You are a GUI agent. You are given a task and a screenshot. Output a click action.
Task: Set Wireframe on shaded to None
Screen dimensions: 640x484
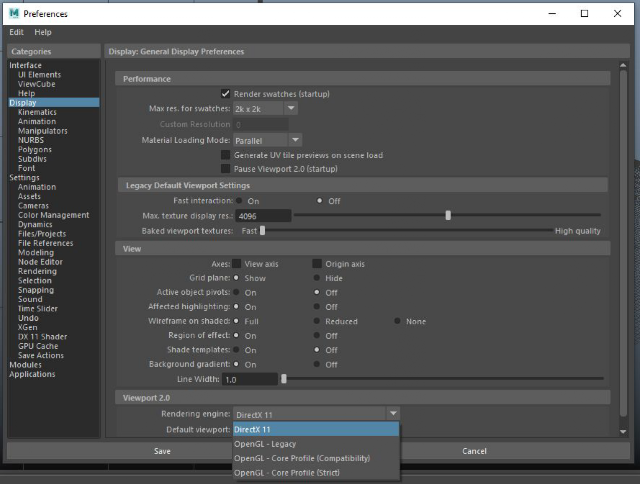(397, 321)
